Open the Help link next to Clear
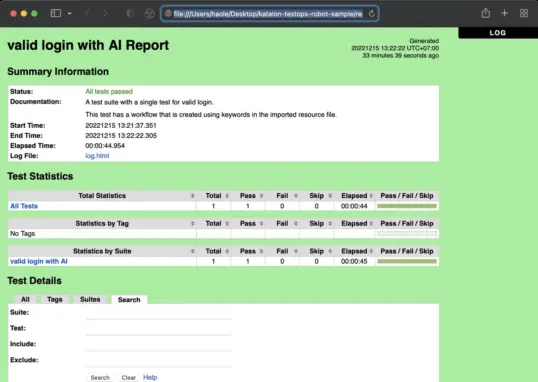Image resolution: width=538 pixels, height=382 pixels. 150,377
